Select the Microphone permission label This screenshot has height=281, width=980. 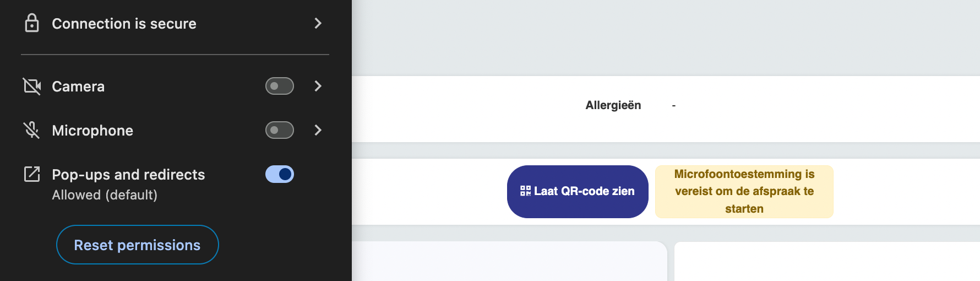point(92,131)
